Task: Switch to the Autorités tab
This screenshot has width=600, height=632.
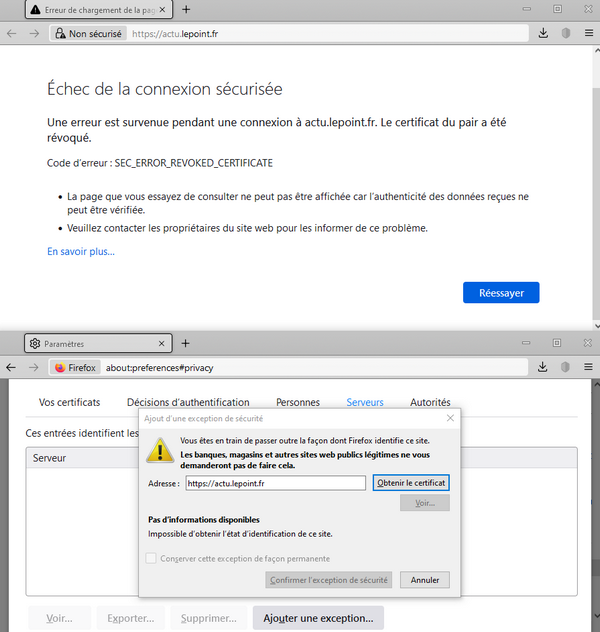Action: pyautogui.click(x=430, y=402)
